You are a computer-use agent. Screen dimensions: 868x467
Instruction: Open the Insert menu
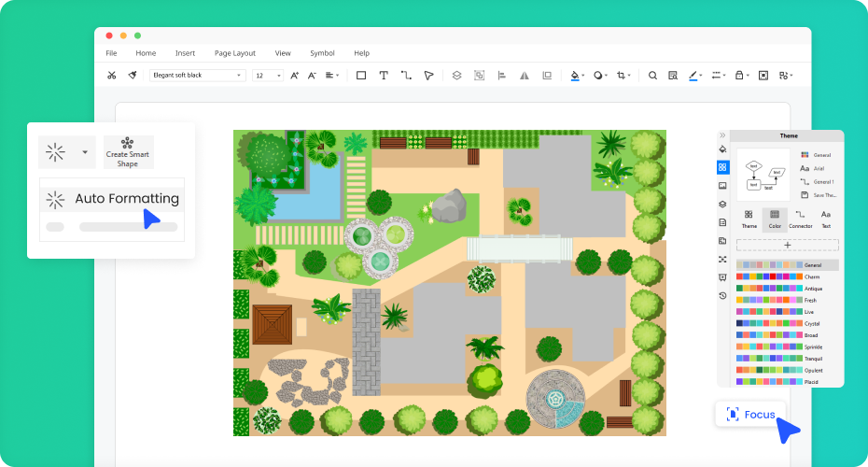(185, 53)
